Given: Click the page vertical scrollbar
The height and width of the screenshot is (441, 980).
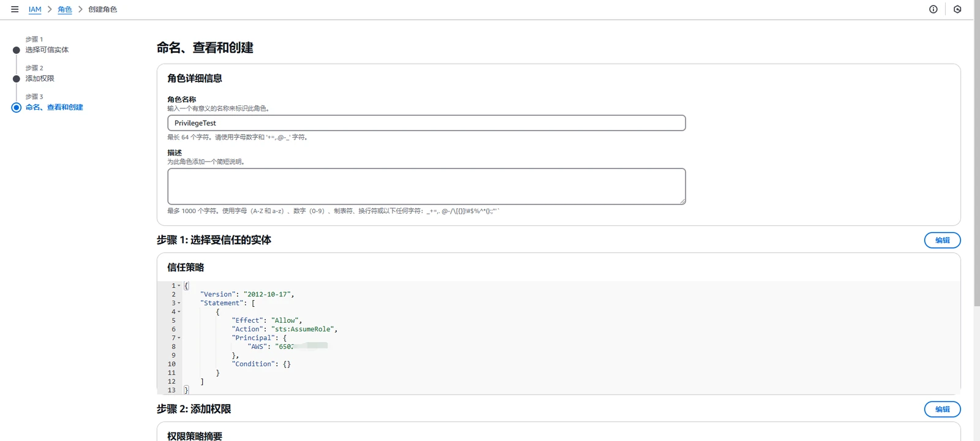Looking at the screenshot, I should coord(977,153).
